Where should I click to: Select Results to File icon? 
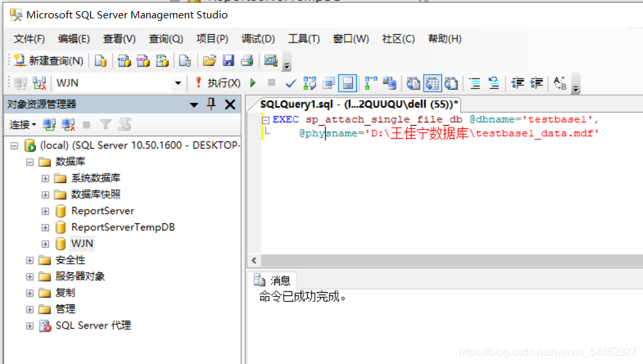coord(451,83)
